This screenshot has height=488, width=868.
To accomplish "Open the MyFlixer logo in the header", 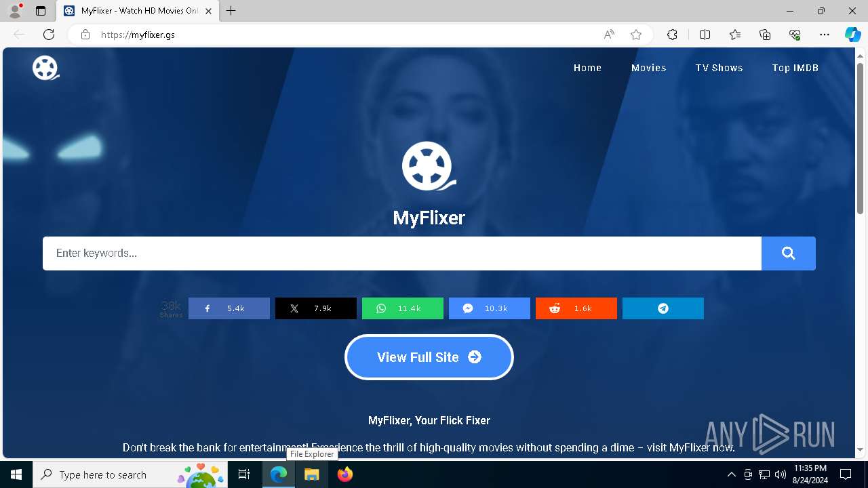I will [45, 68].
